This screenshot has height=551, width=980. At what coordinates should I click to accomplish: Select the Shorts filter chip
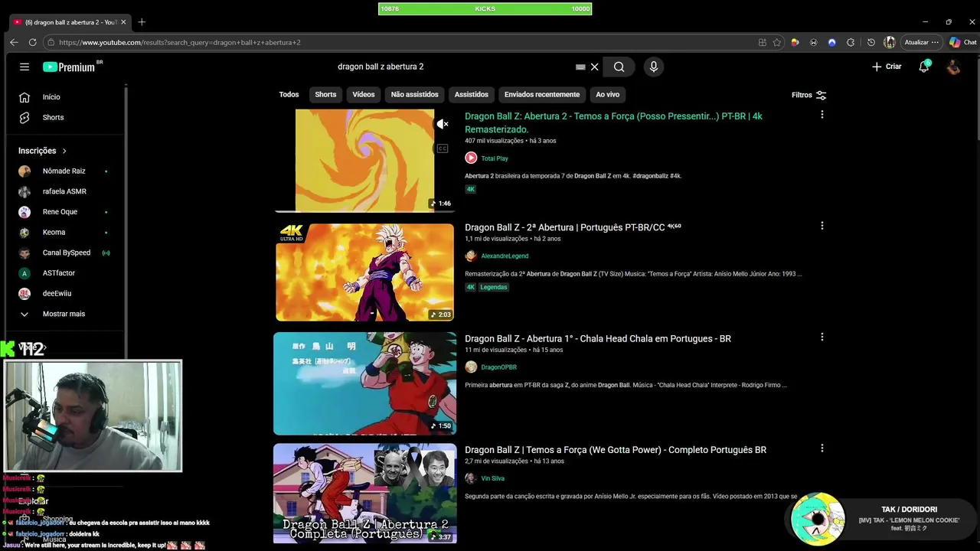325,94
